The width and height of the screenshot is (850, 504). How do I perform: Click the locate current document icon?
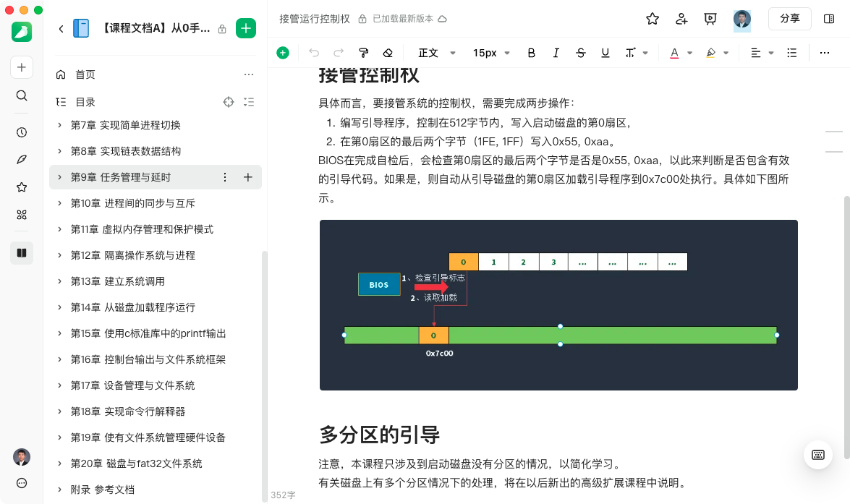(x=229, y=102)
